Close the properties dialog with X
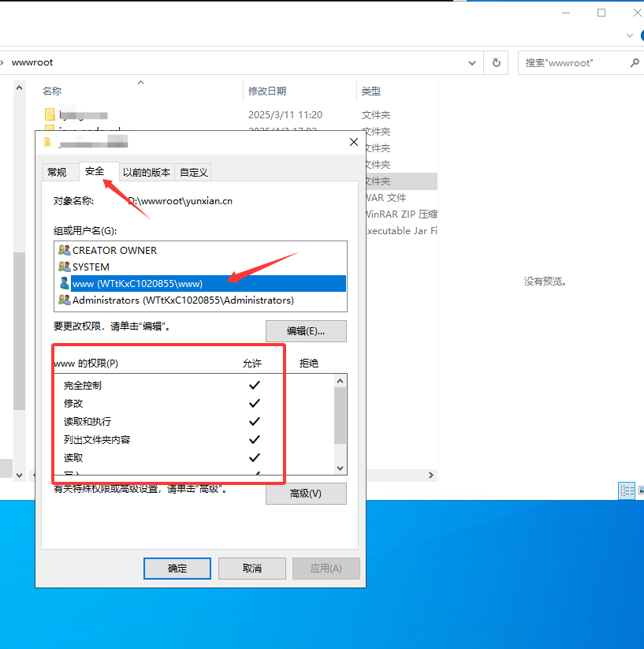 (x=354, y=142)
